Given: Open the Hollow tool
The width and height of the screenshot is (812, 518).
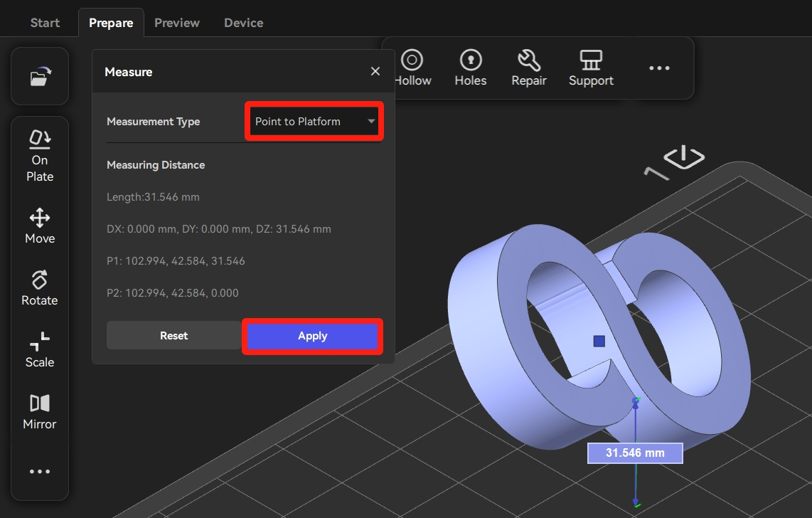Looking at the screenshot, I should click(413, 68).
